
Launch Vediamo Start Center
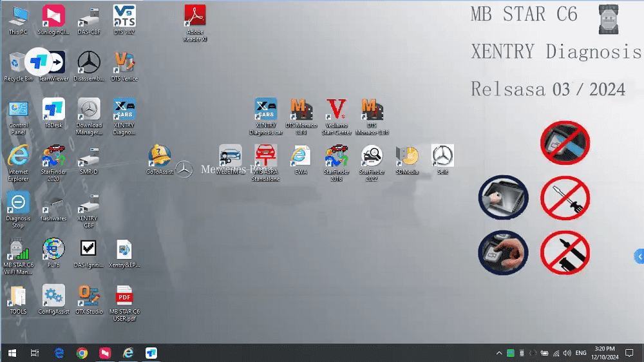[336, 117]
